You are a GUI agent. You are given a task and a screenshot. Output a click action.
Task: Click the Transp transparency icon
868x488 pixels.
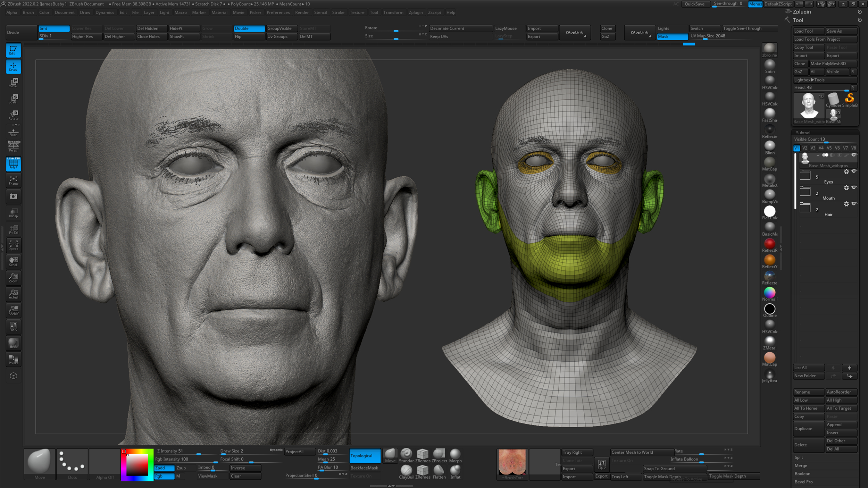[14, 213]
